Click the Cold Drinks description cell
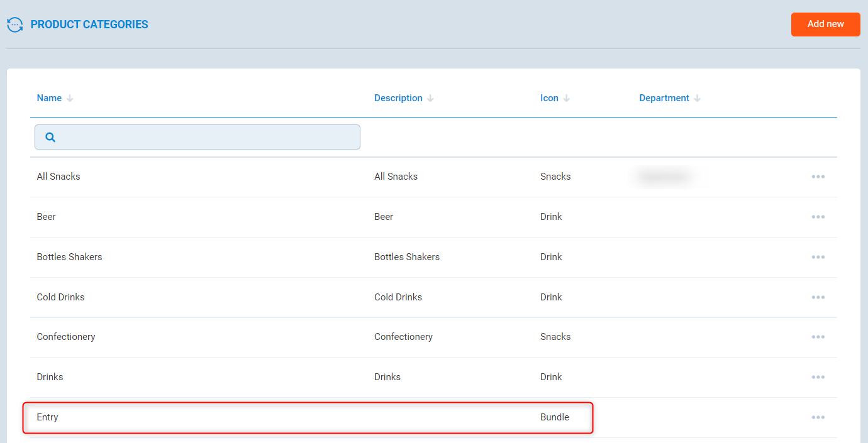The height and width of the screenshot is (443, 868). (x=398, y=297)
